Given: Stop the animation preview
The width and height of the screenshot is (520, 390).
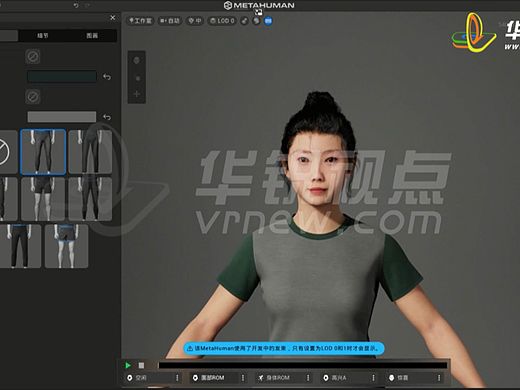Looking at the screenshot, I should (x=141, y=365).
